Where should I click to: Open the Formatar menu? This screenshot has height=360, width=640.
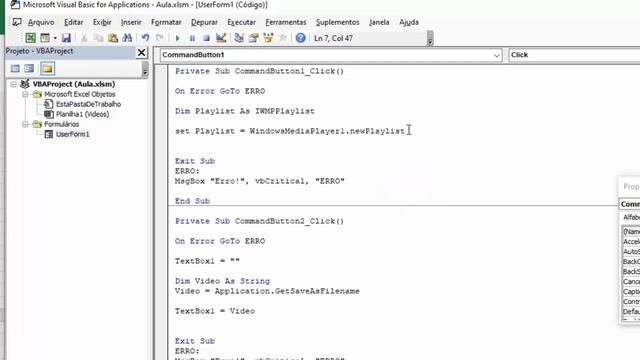click(x=166, y=22)
